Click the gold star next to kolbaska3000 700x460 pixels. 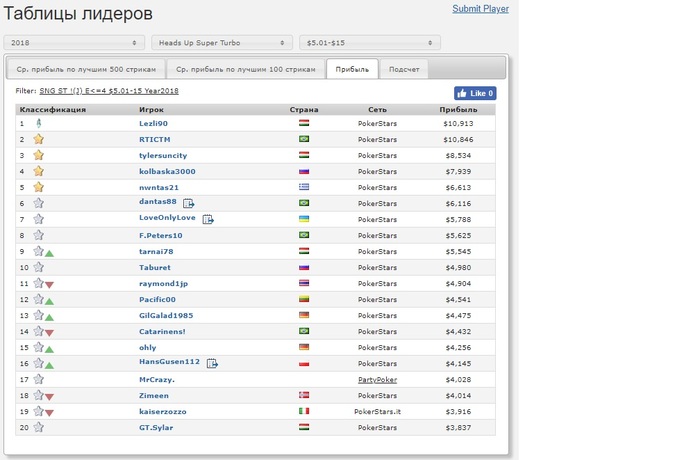pyautogui.click(x=38, y=171)
